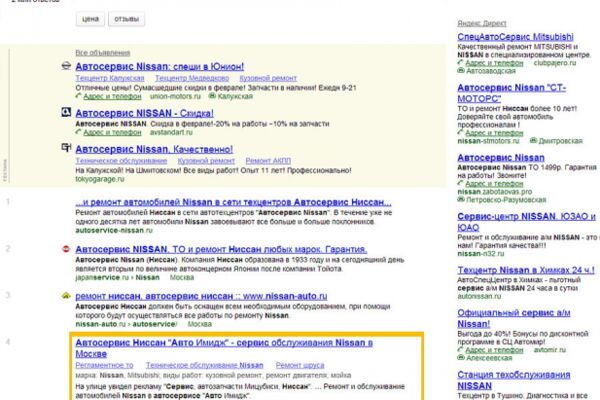The image size is (600, 400).
Task: Click the 'autonissan.ru' address text
Action: (x=479, y=296)
